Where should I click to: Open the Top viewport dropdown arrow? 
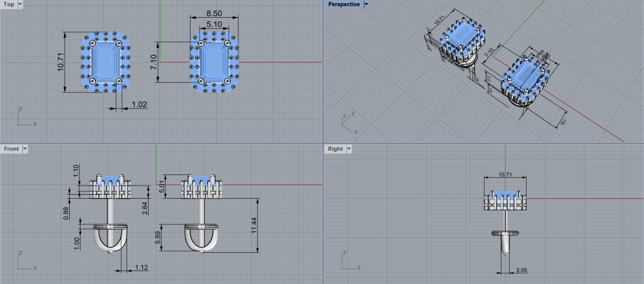20,4
